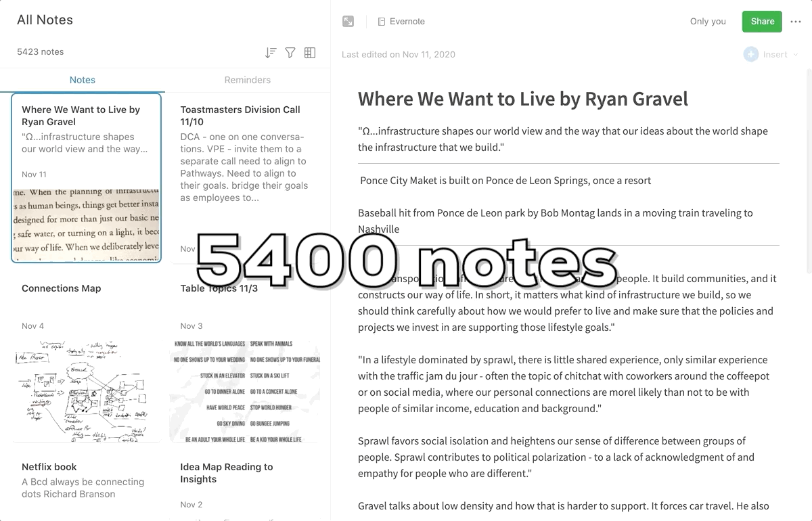Open Idea Map Reading to Insights note
The image size is (812, 521).
[x=245, y=487]
